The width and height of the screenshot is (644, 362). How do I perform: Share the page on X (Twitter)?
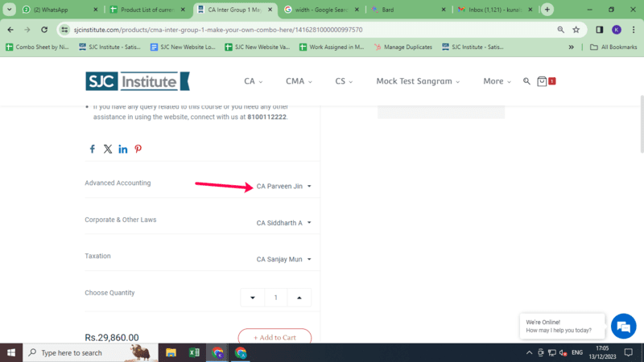[x=108, y=150]
